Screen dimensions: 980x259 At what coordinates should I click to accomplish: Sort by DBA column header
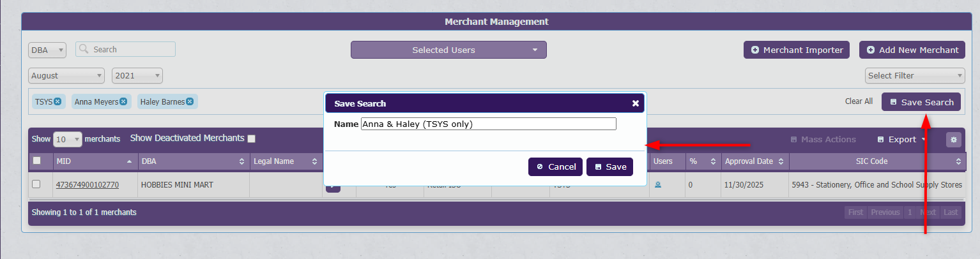(x=194, y=161)
